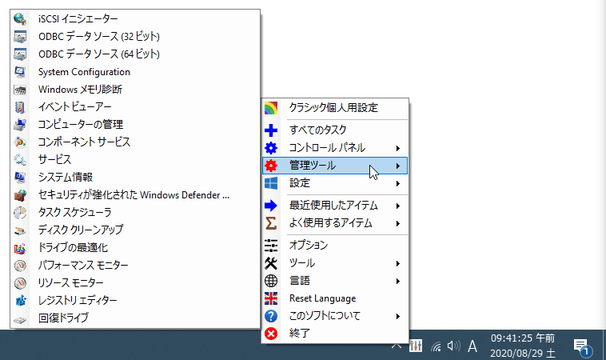Click the blue plus すべてのタスク icon

271,130
